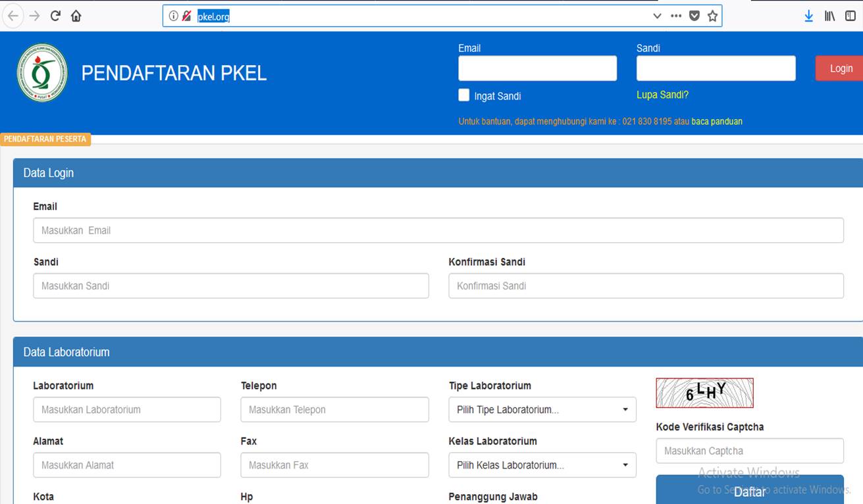Click the browser back arrow button
The width and height of the screenshot is (863, 504).
[x=13, y=16]
